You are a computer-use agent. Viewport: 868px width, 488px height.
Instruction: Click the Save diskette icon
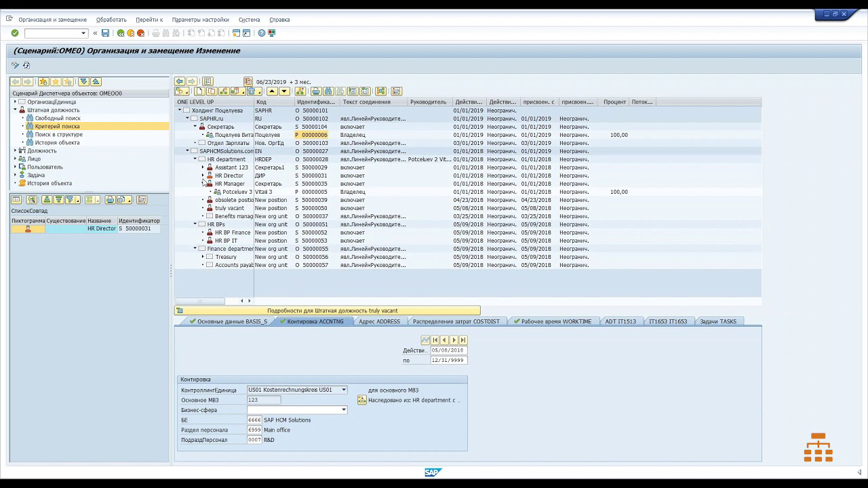105,33
